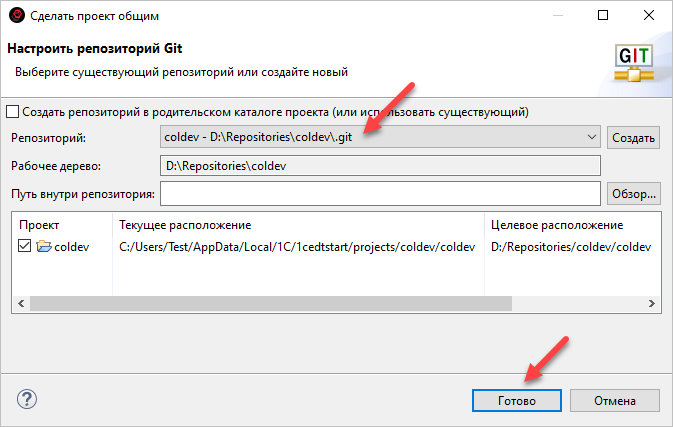Click the GIT logo icon
Screen dimensions: 673x427
click(635, 60)
